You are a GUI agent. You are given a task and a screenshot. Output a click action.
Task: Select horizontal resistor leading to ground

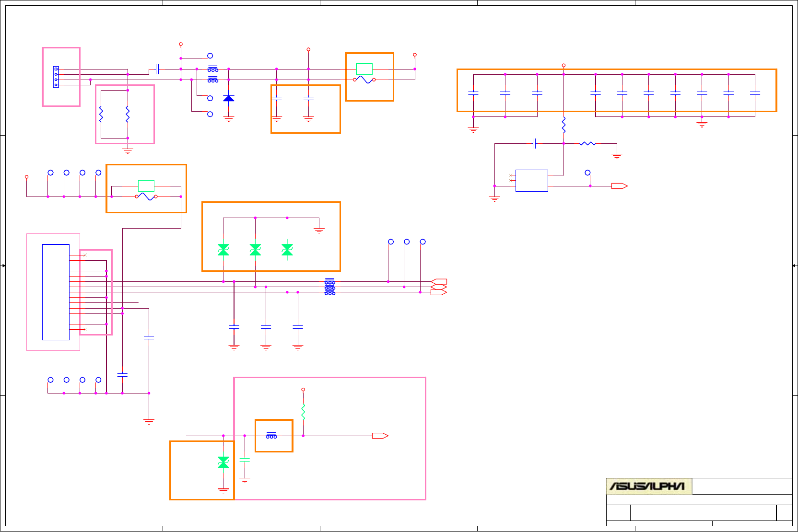tap(588, 143)
